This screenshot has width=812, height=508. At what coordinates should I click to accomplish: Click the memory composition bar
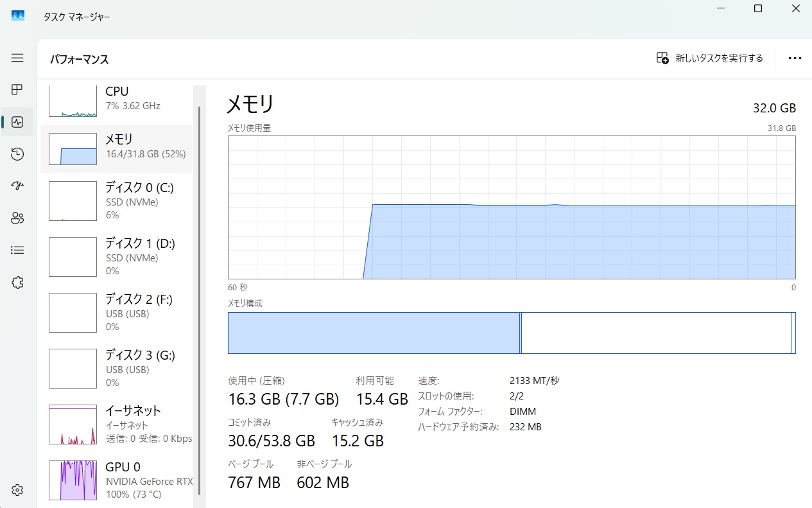(512, 333)
